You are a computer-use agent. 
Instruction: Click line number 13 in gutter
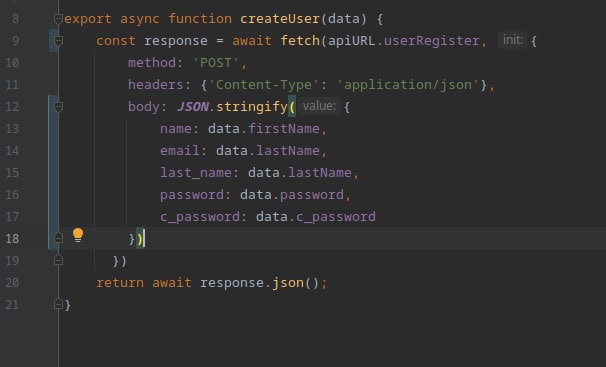[12, 129]
